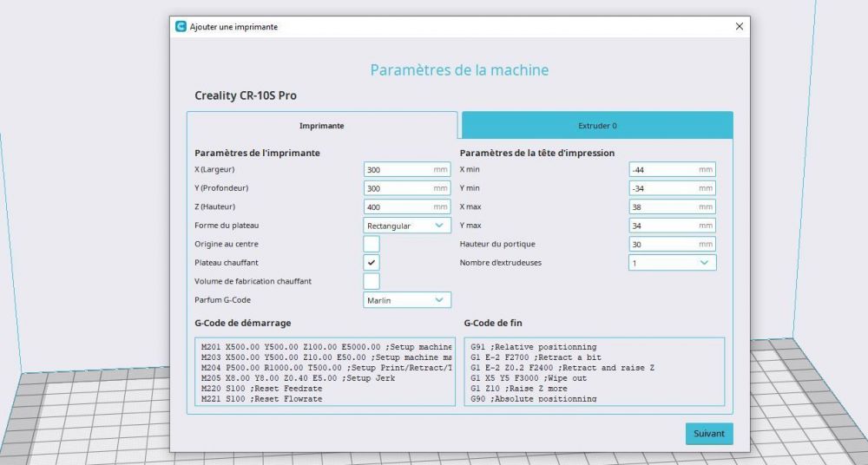The width and height of the screenshot is (868, 465).
Task: Click the 'G1 Z10 ;Raise Z more' line
Action: point(519,389)
